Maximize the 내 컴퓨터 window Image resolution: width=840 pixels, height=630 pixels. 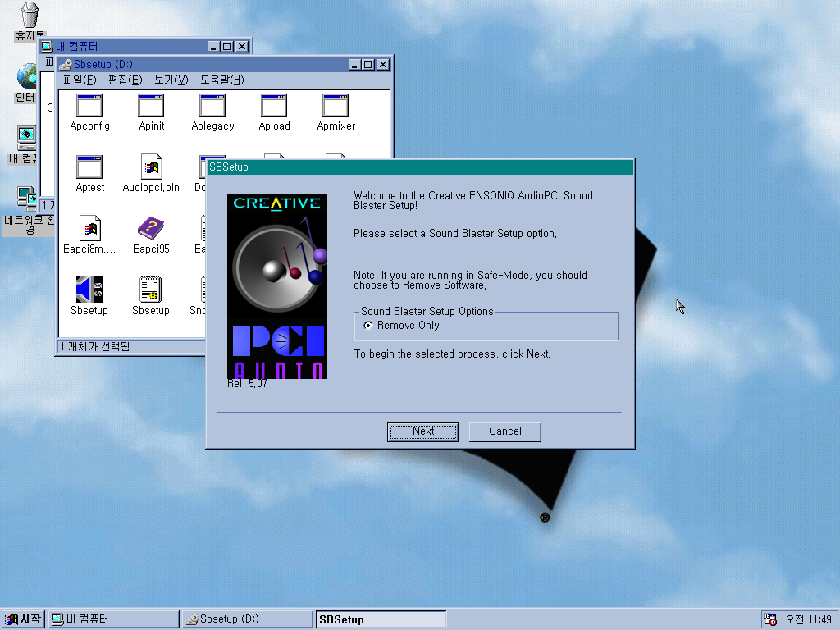[226, 47]
